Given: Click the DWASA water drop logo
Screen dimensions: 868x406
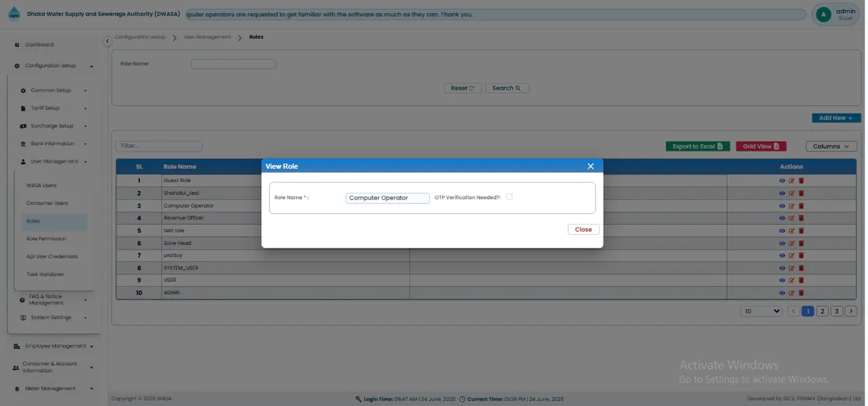Looking at the screenshot, I should click(x=15, y=14).
